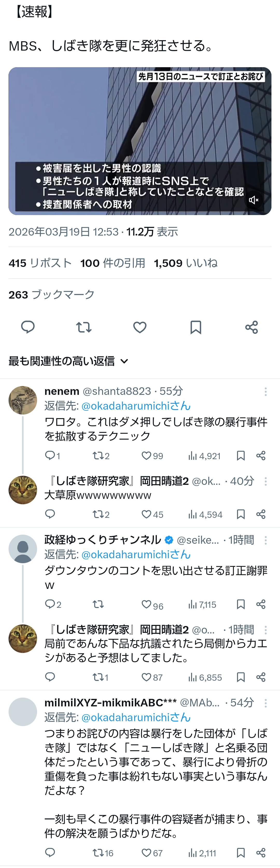Repost the main post

click(83, 327)
